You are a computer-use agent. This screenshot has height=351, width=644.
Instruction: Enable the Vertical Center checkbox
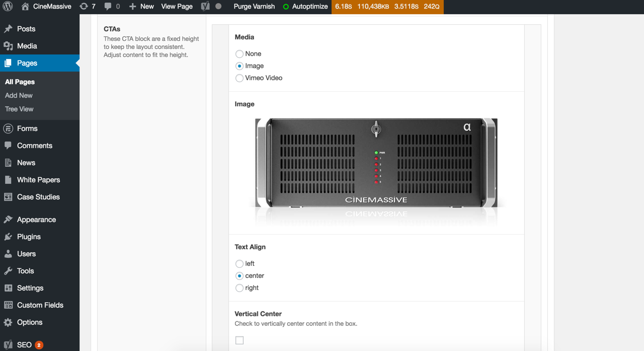pos(239,340)
